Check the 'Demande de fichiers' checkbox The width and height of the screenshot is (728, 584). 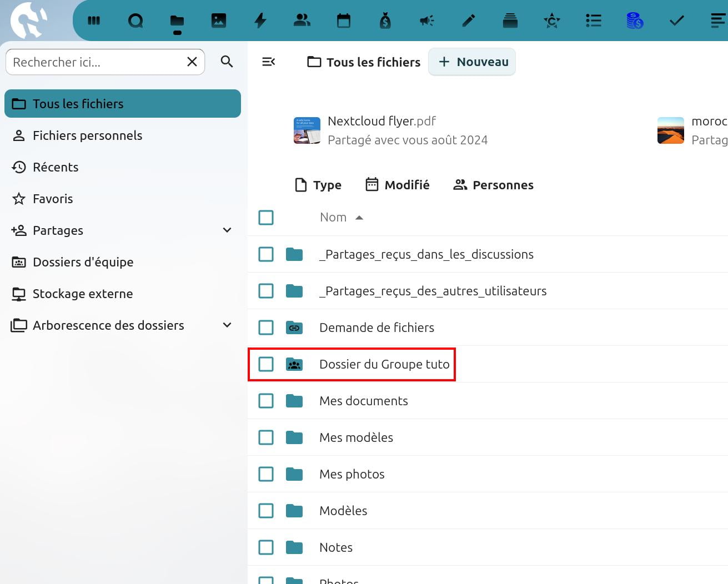[x=266, y=328]
